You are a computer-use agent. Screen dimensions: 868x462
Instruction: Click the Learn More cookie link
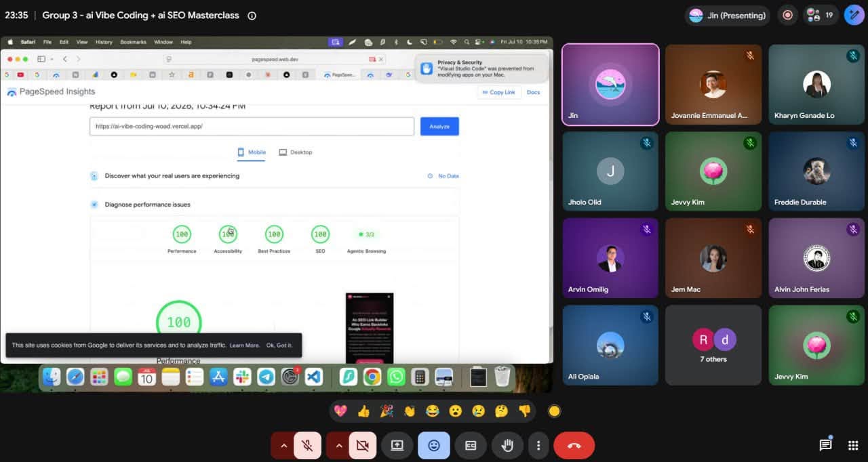[x=245, y=345]
